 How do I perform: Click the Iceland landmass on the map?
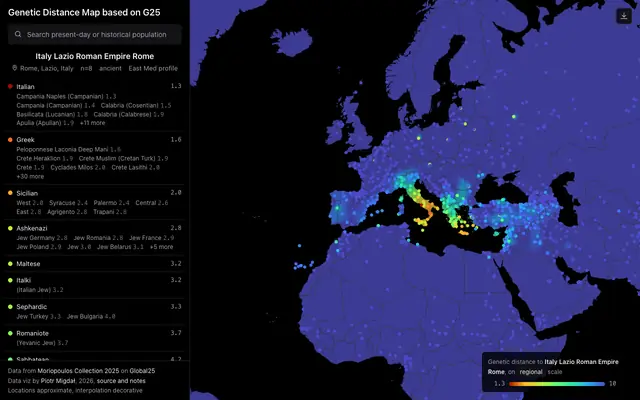click(291, 42)
